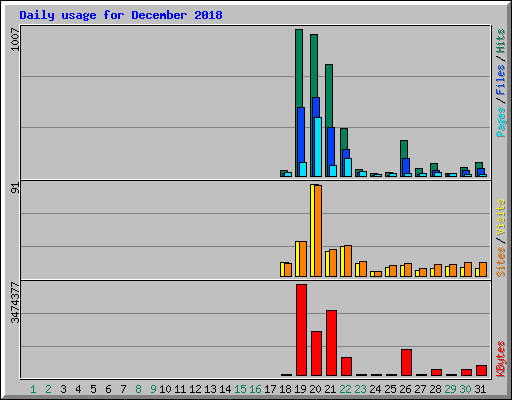Click the yellow Visits bar for day 20
Image resolution: width=512 pixels, height=400 pixels.
(x=312, y=230)
